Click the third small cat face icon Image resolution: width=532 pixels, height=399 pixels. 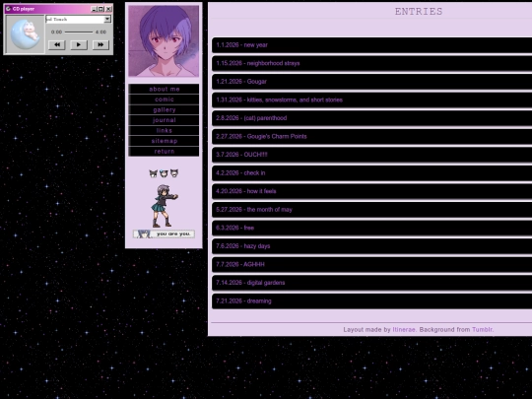[x=174, y=173]
